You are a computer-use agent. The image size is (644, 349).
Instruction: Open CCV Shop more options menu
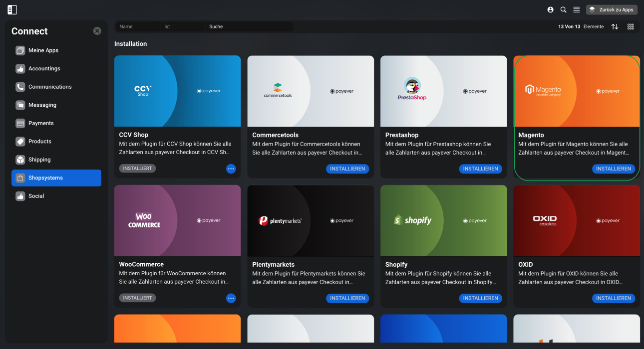[x=231, y=169]
